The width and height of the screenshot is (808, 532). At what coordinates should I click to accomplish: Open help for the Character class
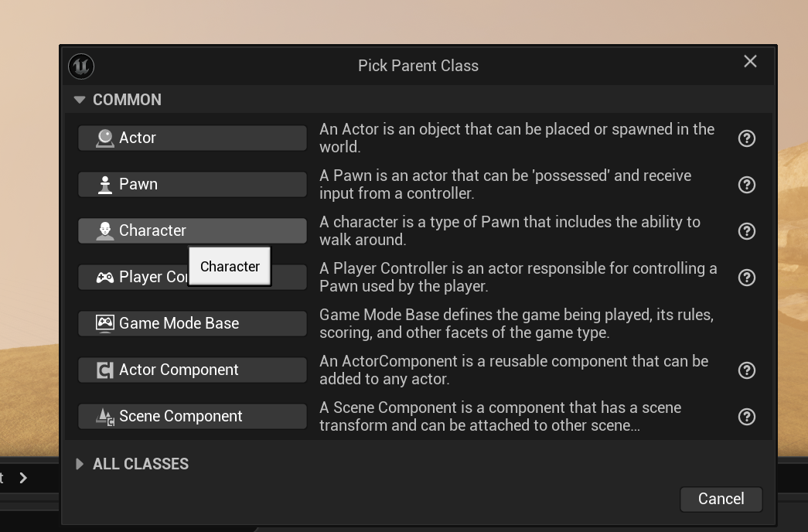pyautogui.click(x=747, y=231)
